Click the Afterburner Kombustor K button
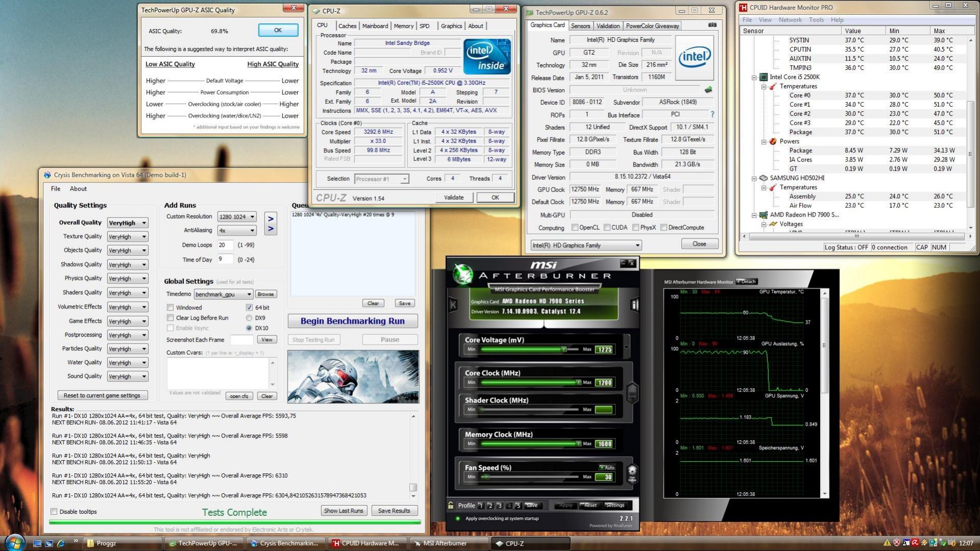Viewport: 980px width, 551px height. click(x=453, y=305)
